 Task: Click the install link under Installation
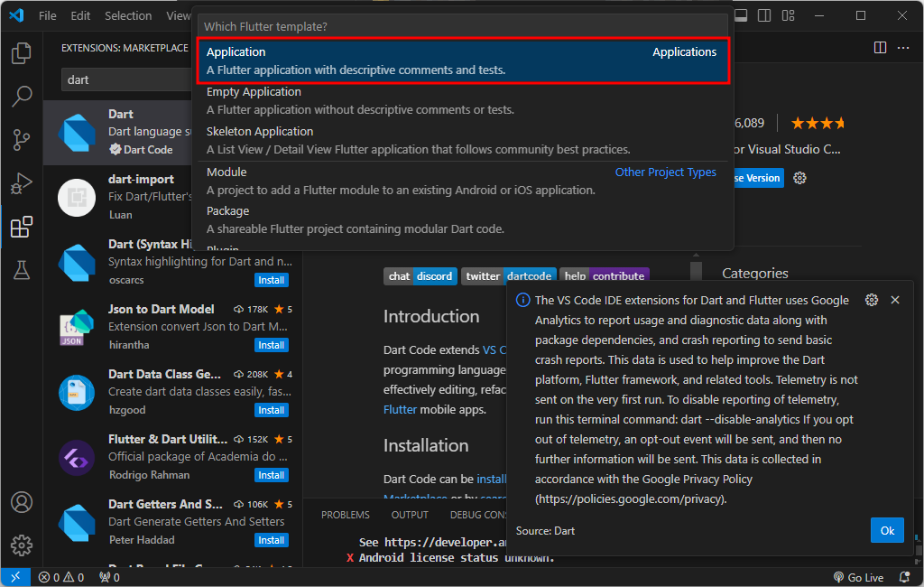point(492,479)
